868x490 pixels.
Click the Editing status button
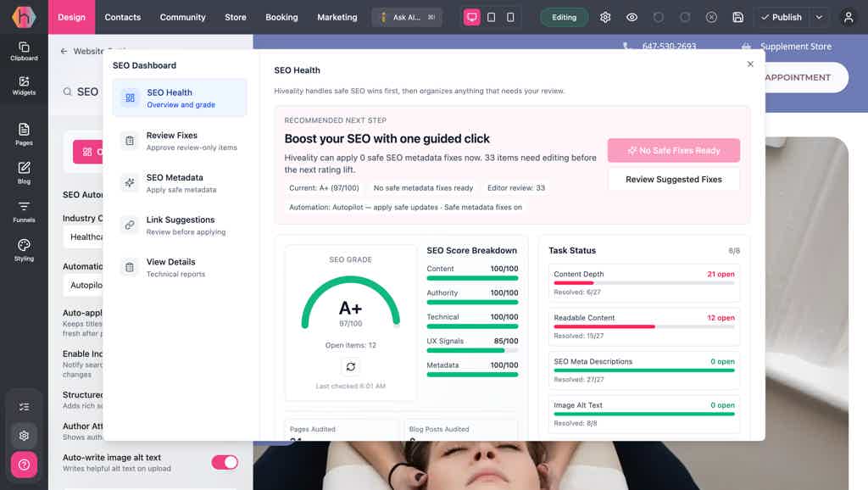(x=564, y=17)
